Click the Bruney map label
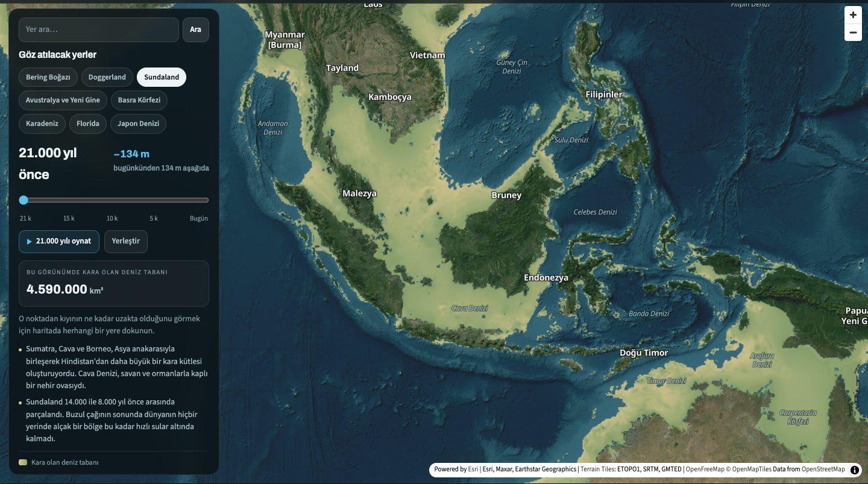 click(x=506, y=195)
